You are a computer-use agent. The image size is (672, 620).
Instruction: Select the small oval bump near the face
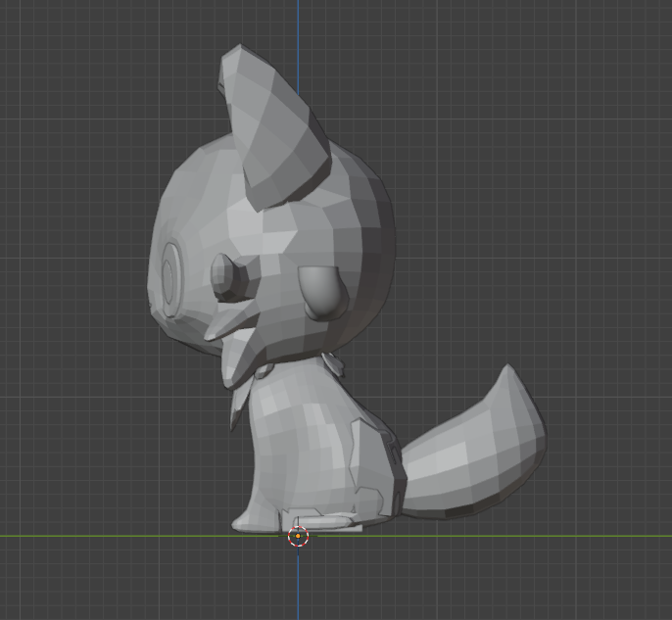(225, 276)
